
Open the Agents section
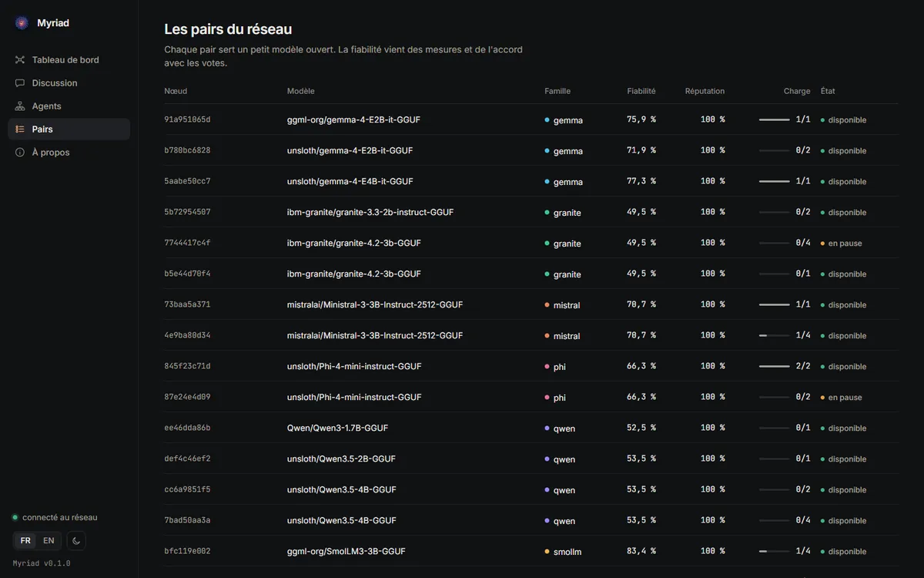pyautogui.click(x=69, y=106)
